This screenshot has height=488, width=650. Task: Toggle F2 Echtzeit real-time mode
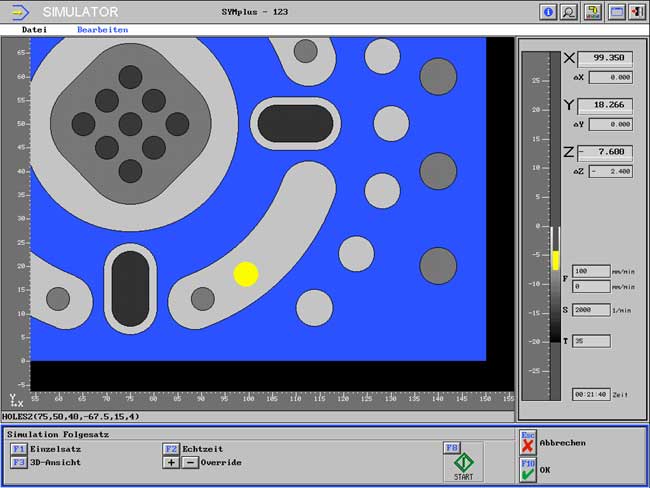coord(170,449)
